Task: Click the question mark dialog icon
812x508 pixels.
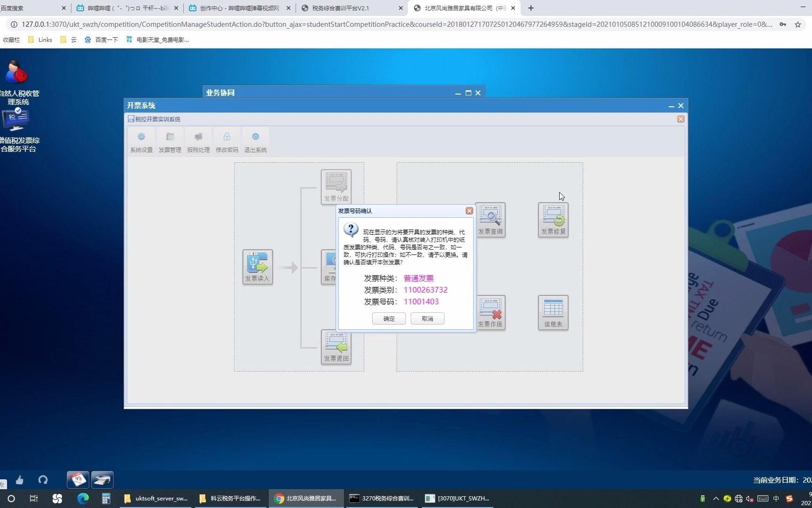Action: pyautogui.click(x=351, y=230)
